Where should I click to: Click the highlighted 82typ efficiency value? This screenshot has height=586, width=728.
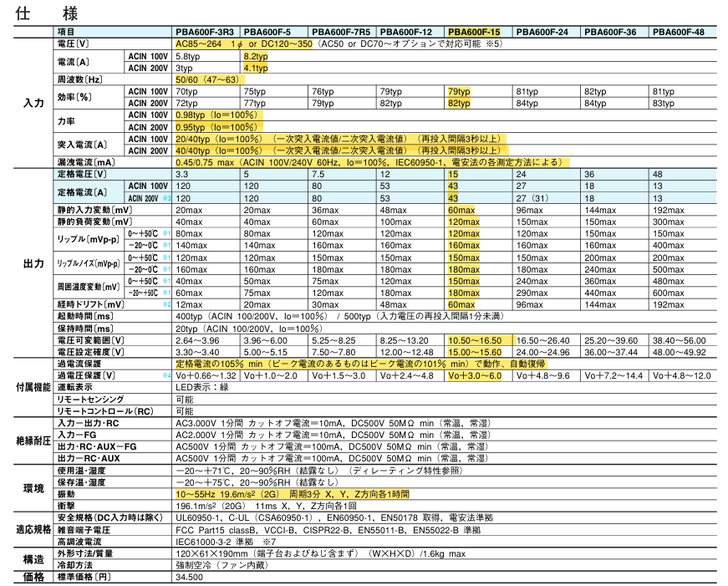point(459,103)
